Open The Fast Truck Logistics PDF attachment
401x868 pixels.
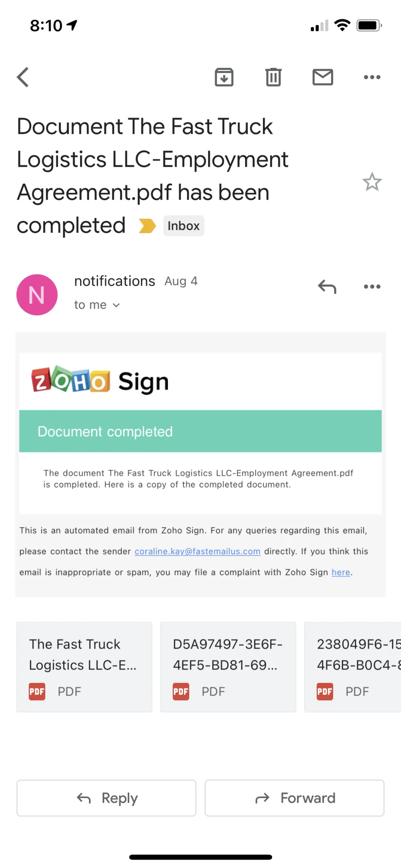84,667
